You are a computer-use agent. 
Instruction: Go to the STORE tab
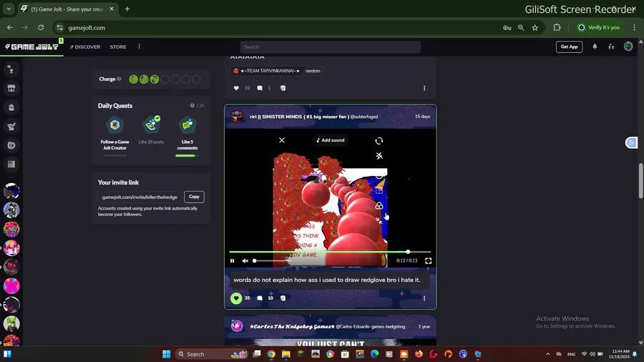coord(118,47)
